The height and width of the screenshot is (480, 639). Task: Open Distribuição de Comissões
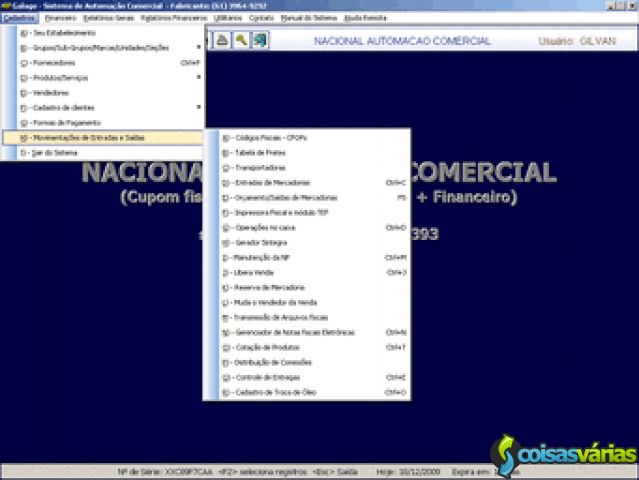point(306,363)
